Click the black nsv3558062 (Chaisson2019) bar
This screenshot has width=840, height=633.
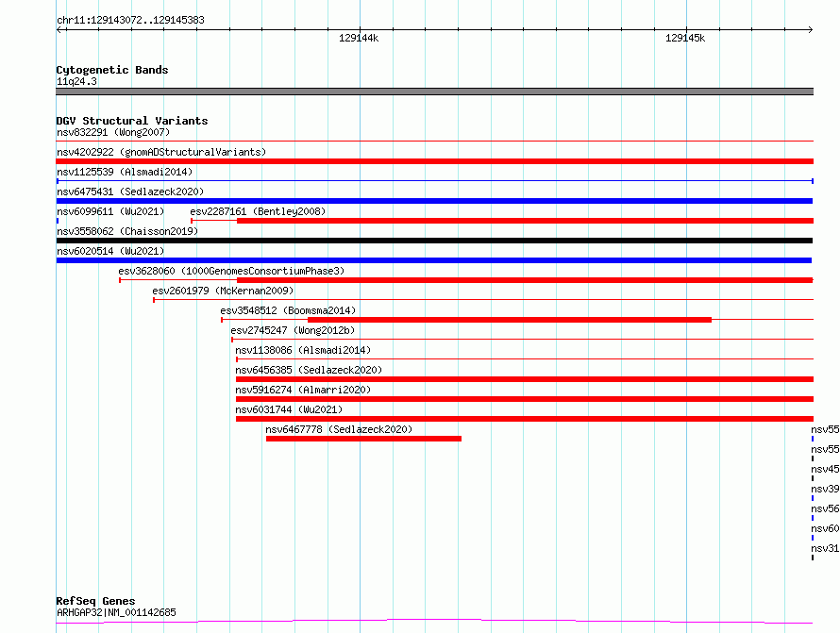434,241
